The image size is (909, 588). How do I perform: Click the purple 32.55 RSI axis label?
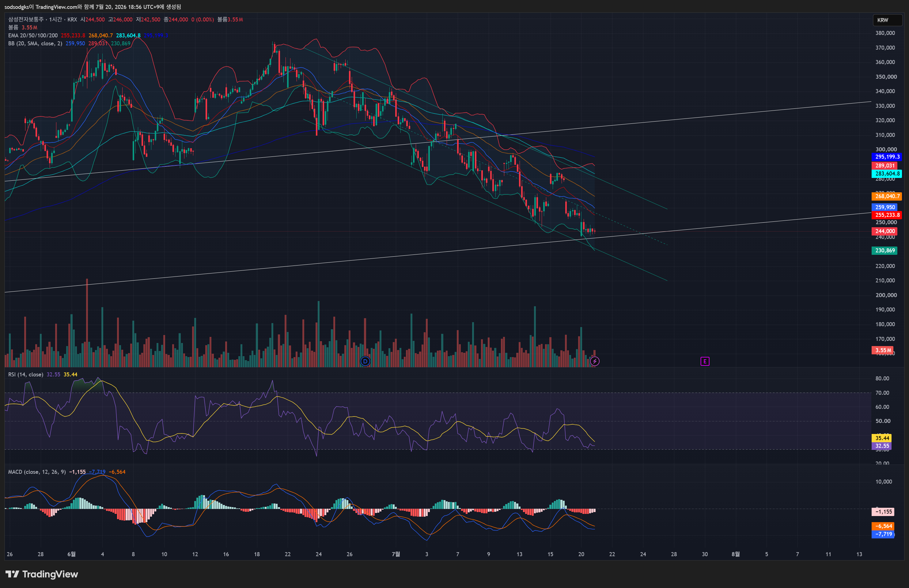coord(882,446)
